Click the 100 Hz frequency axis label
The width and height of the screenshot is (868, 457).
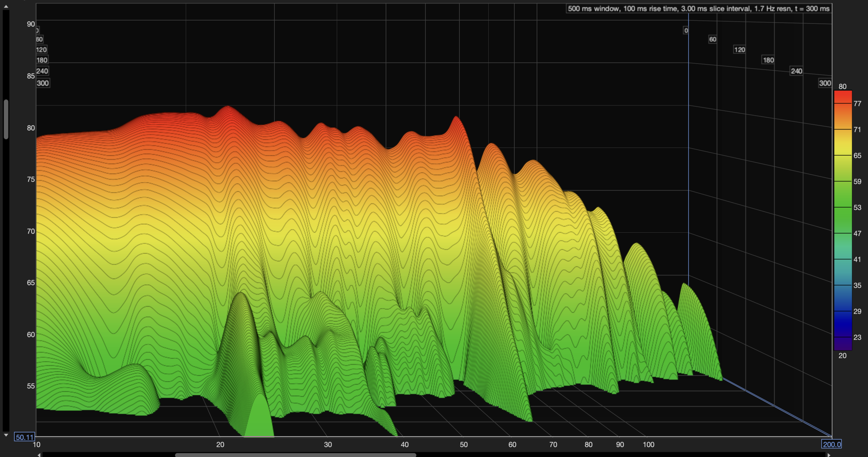pyautogui.click(x=648, y=444)
